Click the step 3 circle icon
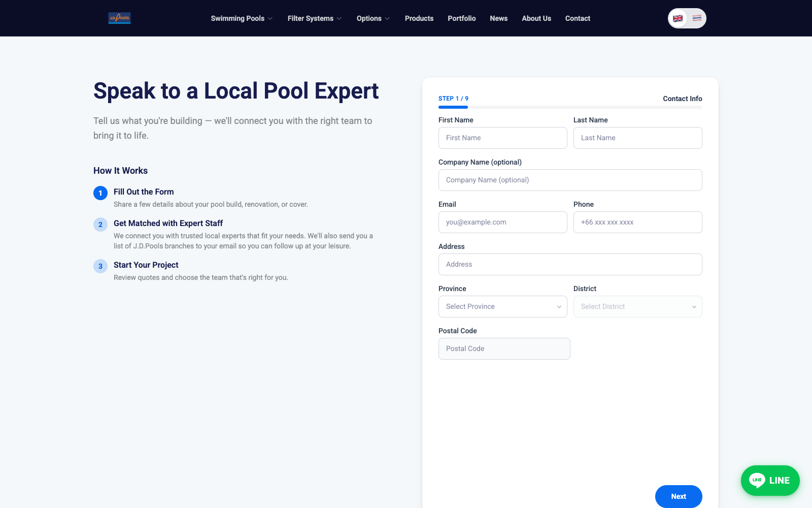 pyautogui.click(x=100, y=266)
